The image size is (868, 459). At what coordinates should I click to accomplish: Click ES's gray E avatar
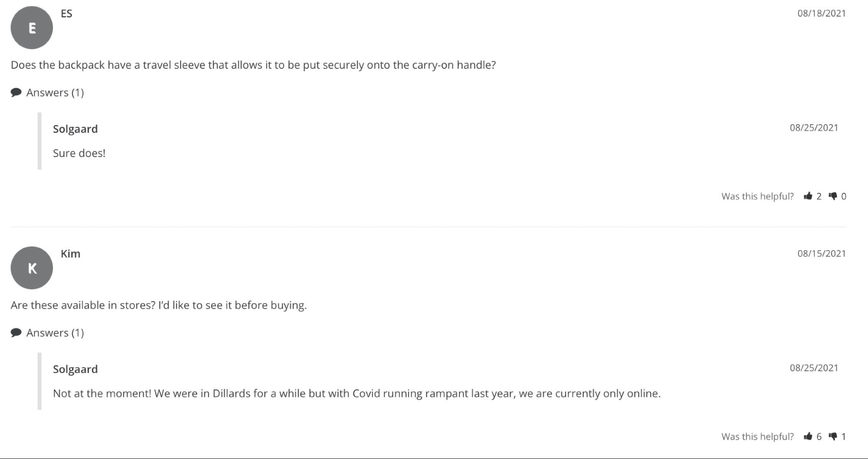(x=32, y=28)
